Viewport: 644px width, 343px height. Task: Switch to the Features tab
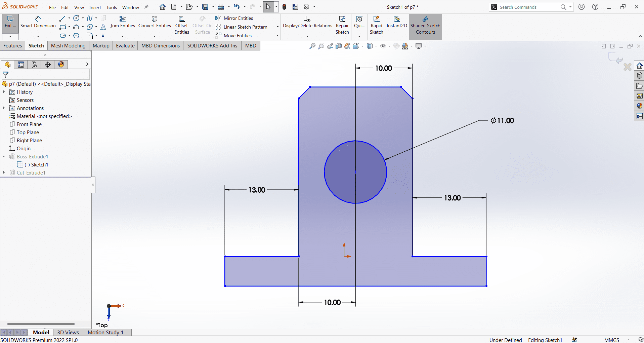pyautogui.click(x=13, y=46)
